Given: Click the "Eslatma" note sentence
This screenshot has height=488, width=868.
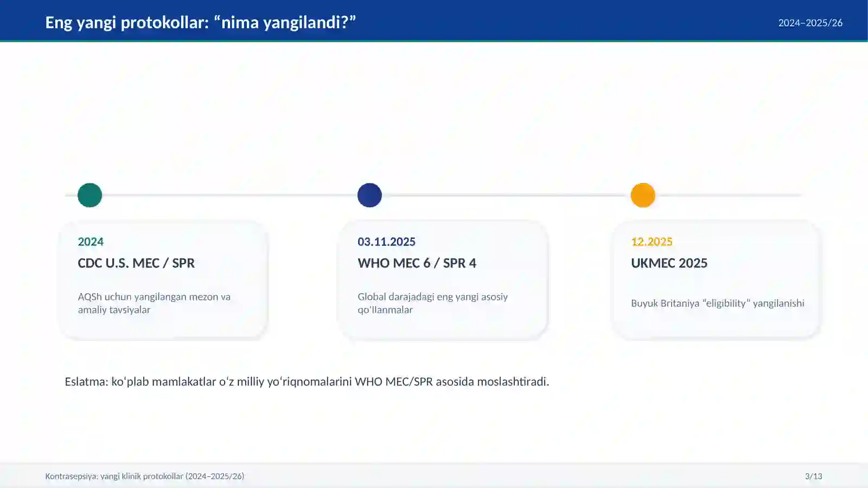Looking at the screenshot, I should pos(307,382).
